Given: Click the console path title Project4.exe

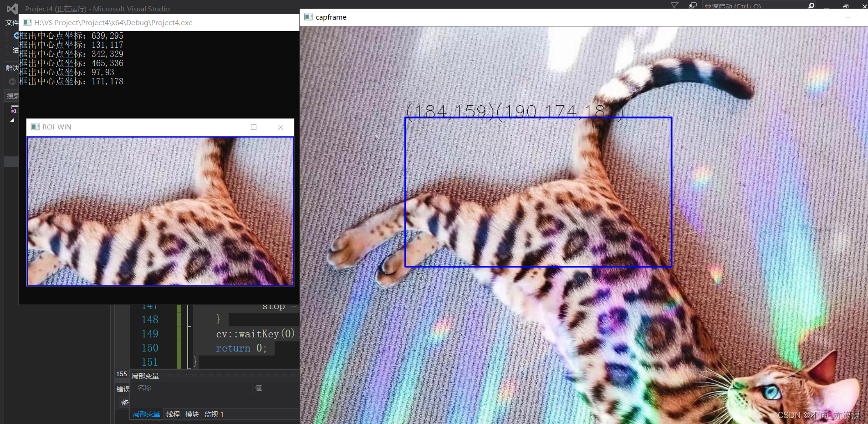Looking at the screenshot, I should point(113,22).
